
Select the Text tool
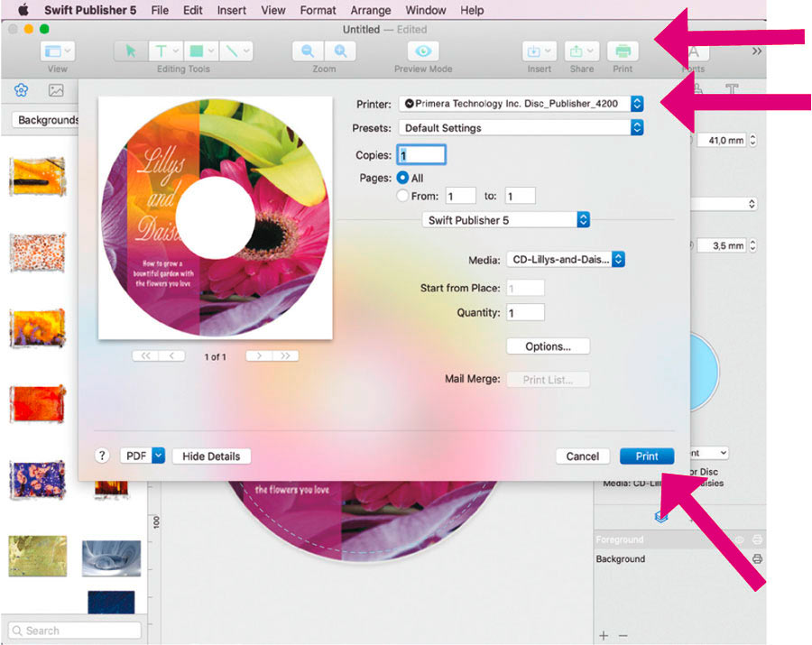(x=166, y=51)
